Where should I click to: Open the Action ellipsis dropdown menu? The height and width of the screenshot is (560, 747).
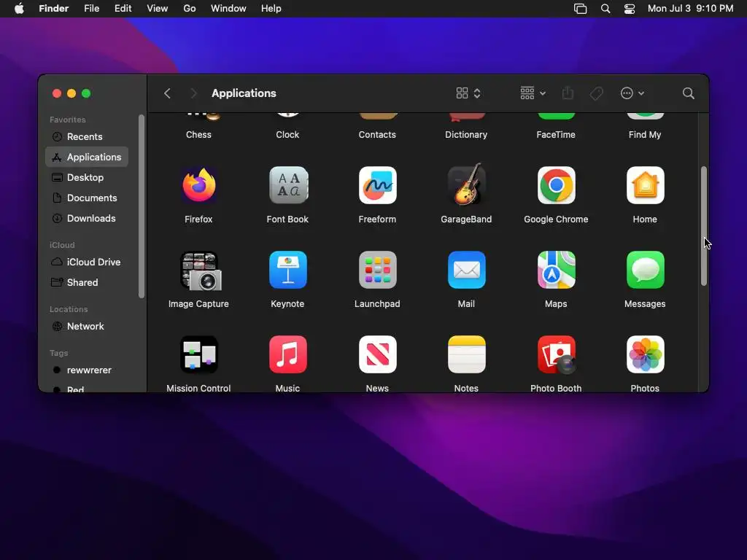[632, 93]
